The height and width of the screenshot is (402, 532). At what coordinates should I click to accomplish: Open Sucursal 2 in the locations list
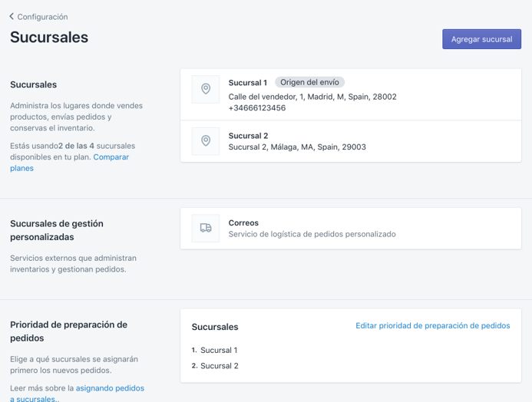pyautogui.click(x=247, y=136)
